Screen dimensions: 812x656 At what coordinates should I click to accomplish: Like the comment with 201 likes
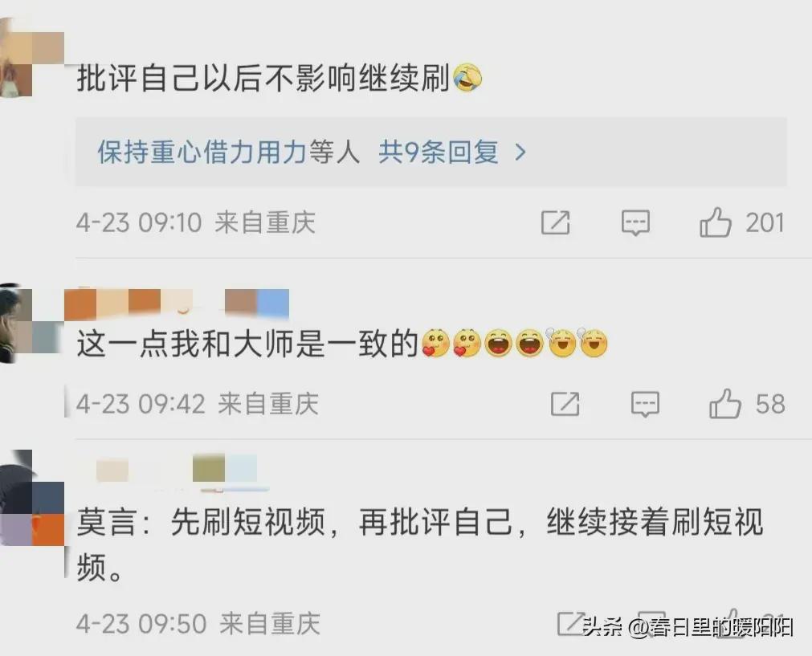tap(715, 222)
